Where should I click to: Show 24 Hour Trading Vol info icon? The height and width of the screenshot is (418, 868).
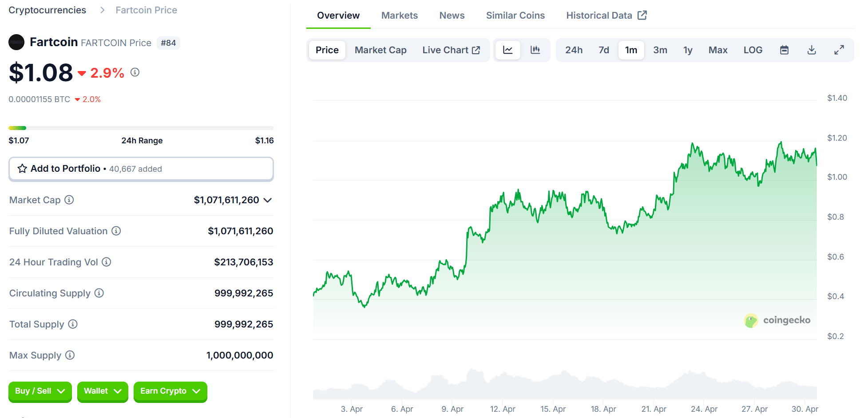point(107,262)
